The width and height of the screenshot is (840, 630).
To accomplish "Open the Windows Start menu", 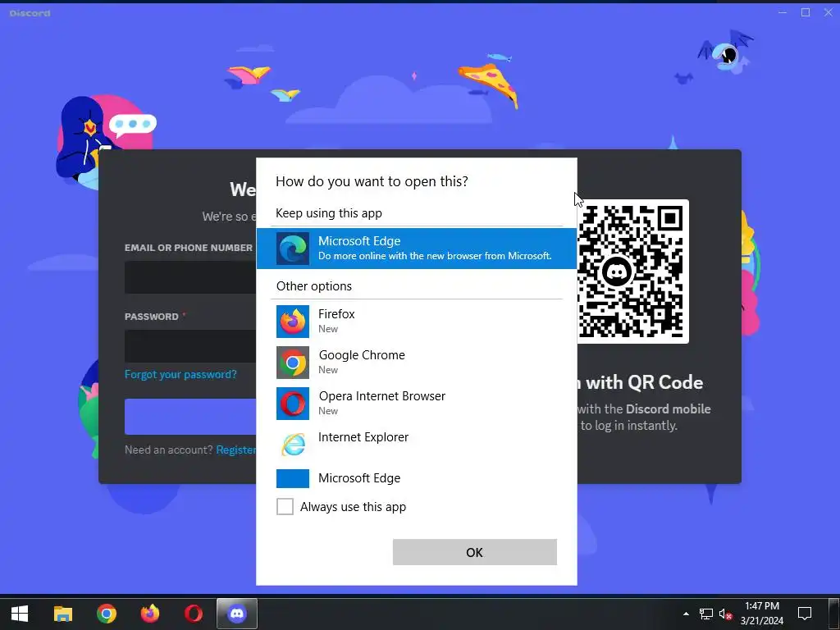I will click(20, 614).
